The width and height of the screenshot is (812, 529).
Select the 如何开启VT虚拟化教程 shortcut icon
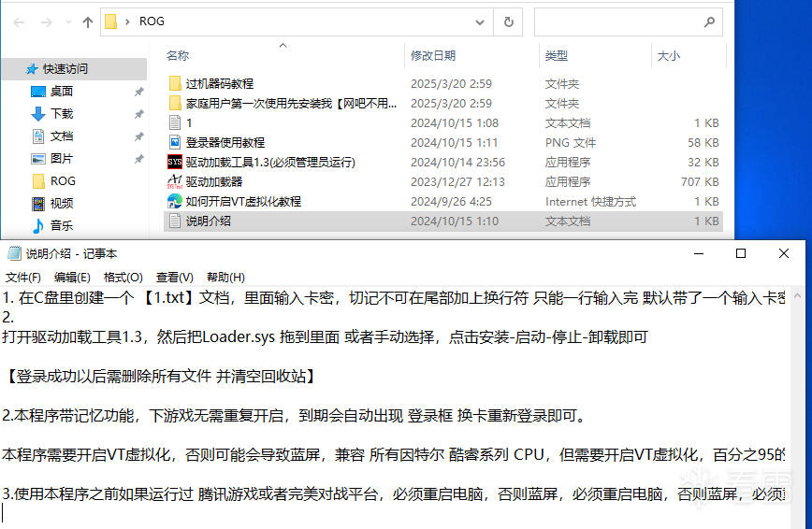click(175, 201)
